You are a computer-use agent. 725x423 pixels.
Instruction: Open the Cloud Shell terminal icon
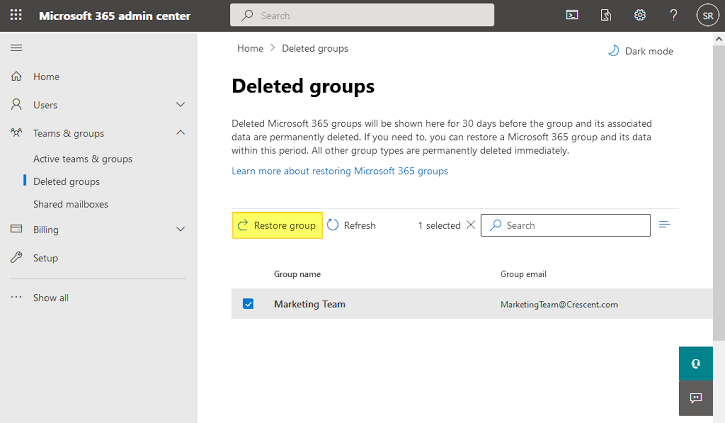[x=572, y=15]
